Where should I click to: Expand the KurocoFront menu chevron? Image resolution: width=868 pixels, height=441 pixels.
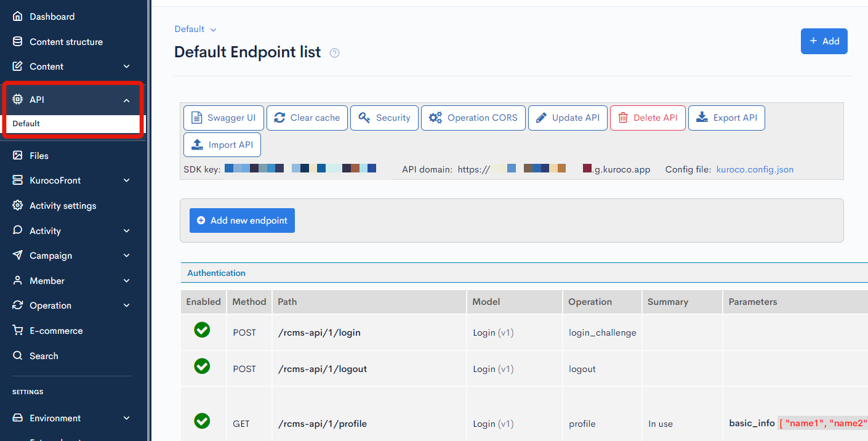(127, 180)
